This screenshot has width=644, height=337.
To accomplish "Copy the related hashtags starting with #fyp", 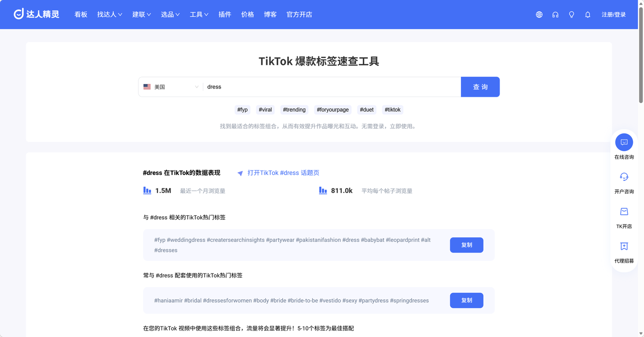I will 466,245.
